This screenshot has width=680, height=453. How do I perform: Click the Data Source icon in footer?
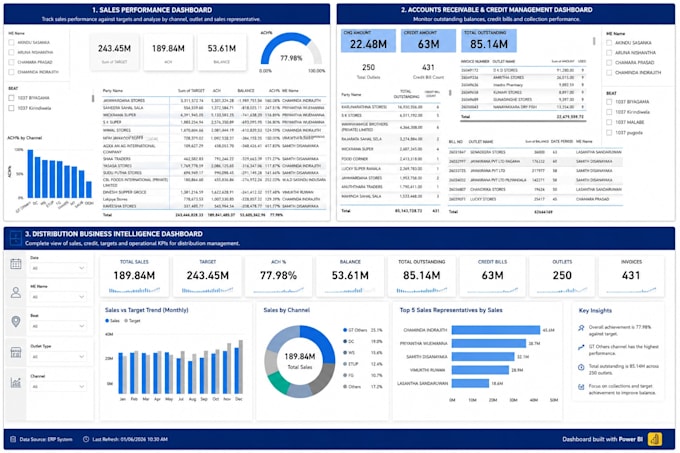click(x=13, y=439)
